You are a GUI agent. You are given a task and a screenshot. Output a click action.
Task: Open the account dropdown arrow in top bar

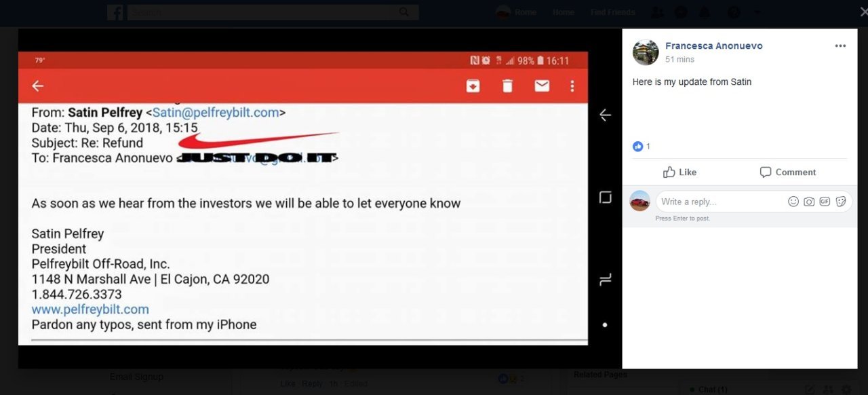[758, 12]
